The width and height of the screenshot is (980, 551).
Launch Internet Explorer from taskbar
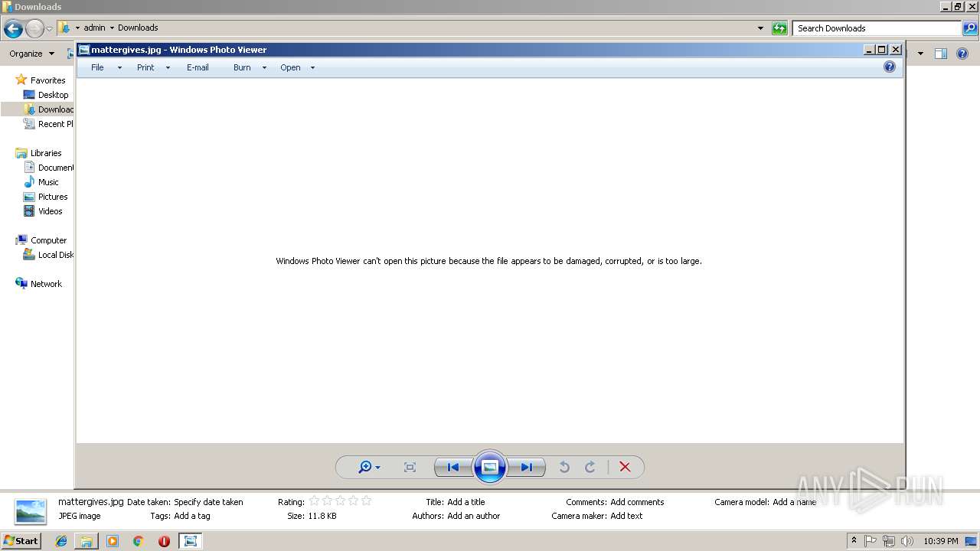coord(61,541)
